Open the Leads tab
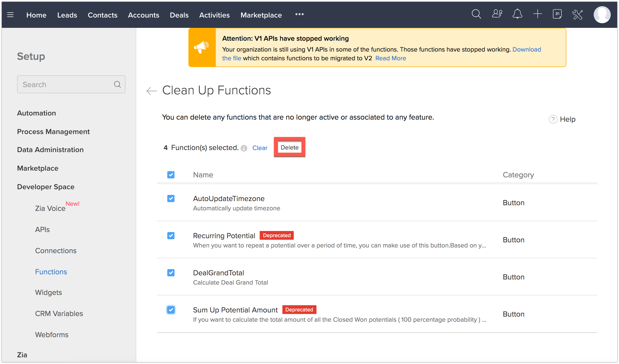Image resolution: width=619 pixels, height=364 pixels. click(x=67, y=15)
